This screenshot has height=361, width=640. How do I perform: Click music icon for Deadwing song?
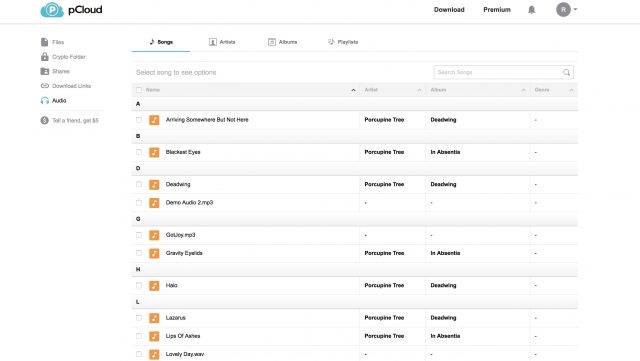(x=154, y=185)
